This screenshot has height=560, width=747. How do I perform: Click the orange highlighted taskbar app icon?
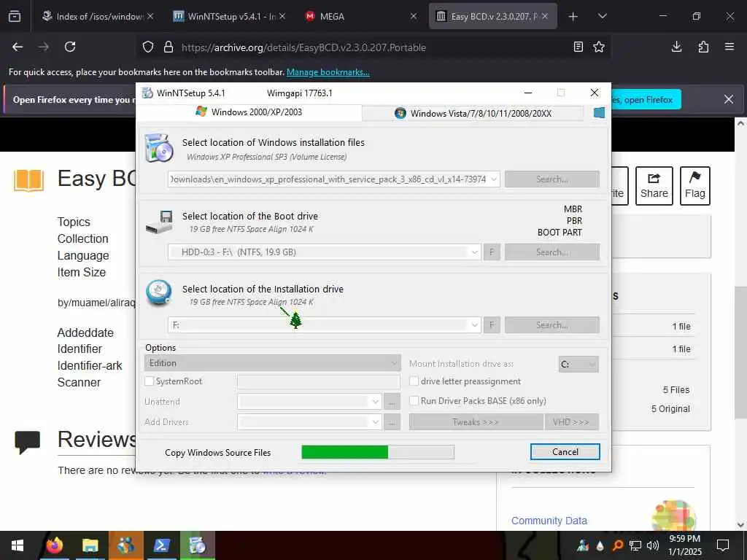(125, 545)
